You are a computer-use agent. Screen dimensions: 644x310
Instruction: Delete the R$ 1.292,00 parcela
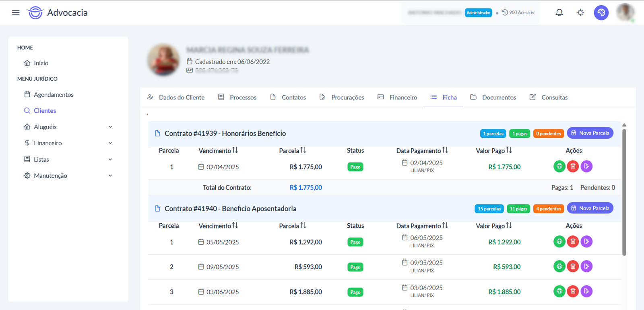click(x=573, y=241)
